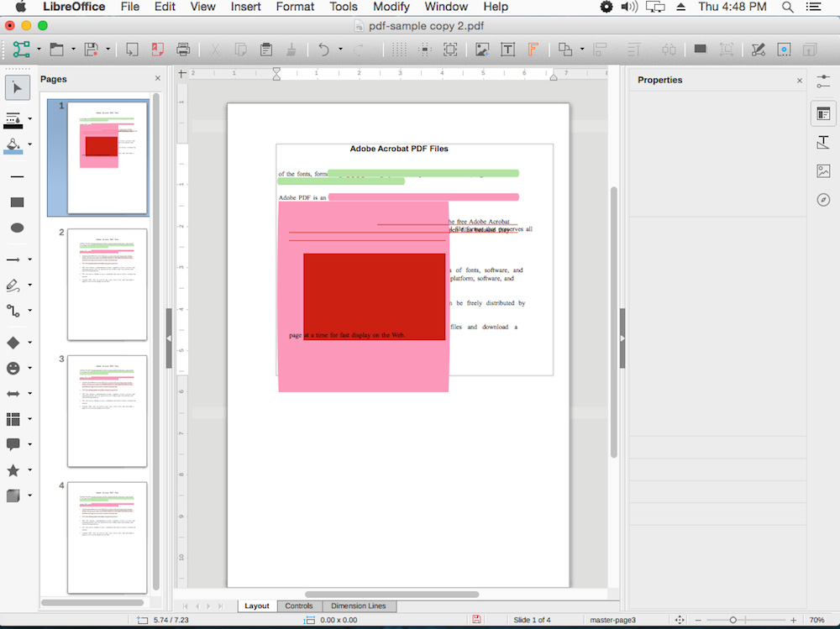Select the 3D Objects cube tool
The height and width of the screenshot is (629, 840).
pyautogui.click(x=13, y=495)
